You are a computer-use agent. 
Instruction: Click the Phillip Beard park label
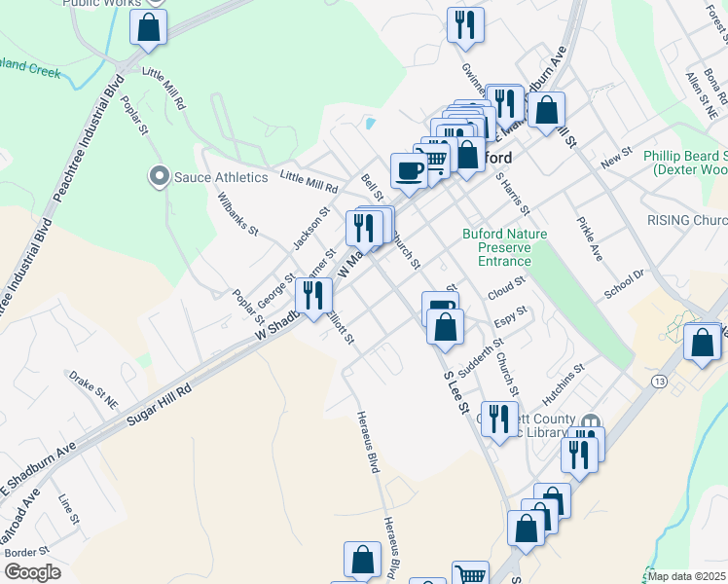(x=685, y=163)
